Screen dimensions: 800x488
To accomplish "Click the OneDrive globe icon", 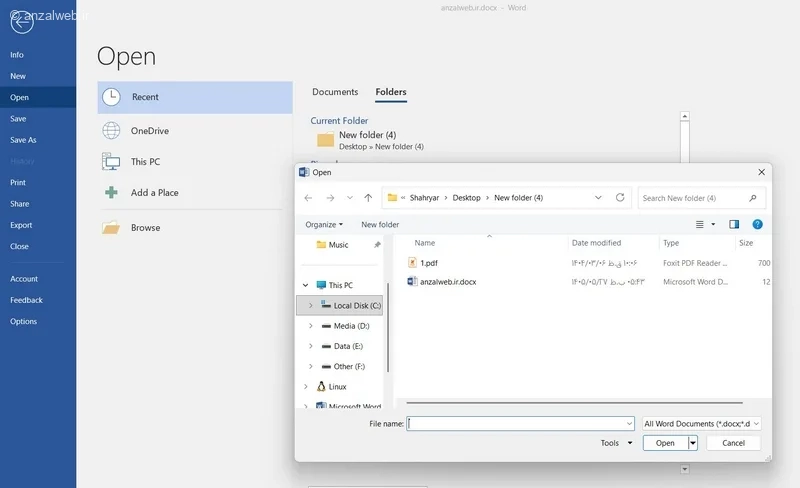I will coord(111,131).
